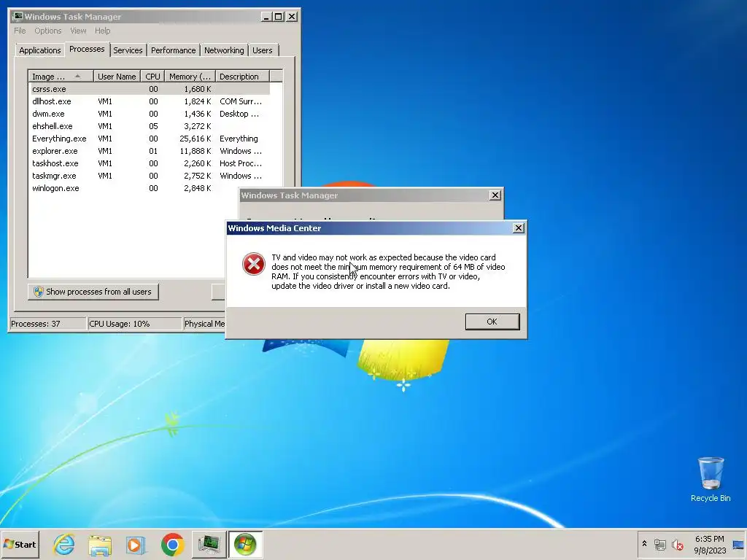Select dwm.exe process row
The image size is (747, 560).
click(149, 114)
